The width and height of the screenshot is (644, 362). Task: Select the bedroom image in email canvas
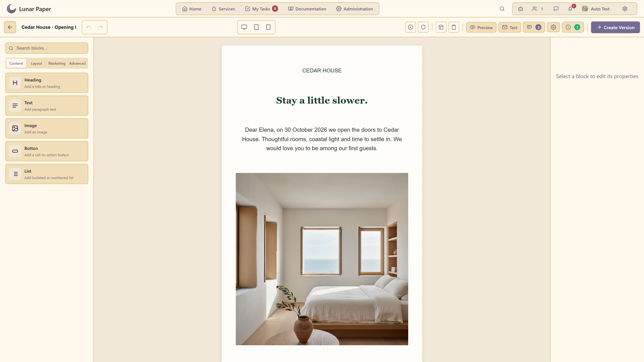(x=322, y=259)
